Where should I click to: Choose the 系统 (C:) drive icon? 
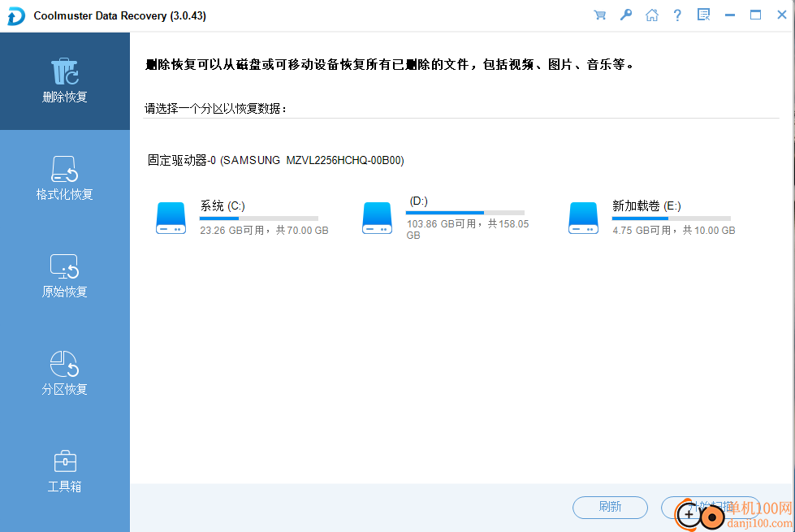[171, 218]
